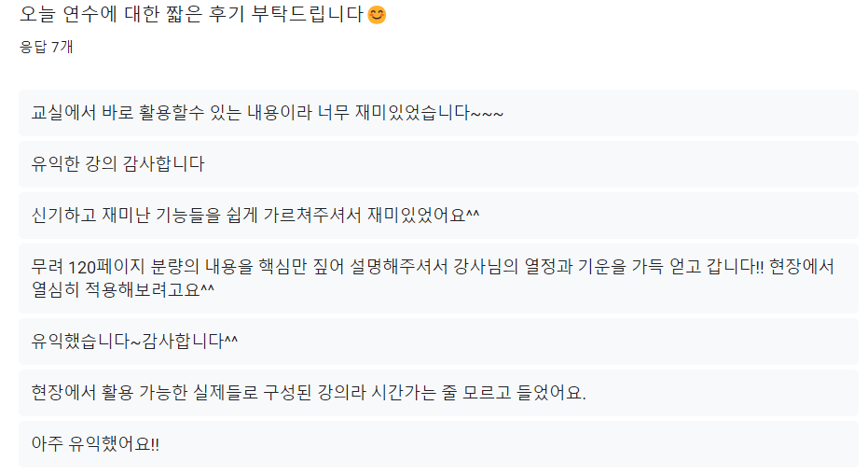
Task: Select the long response starting '무려 120페이지'
Action: (x=437, y=278)
